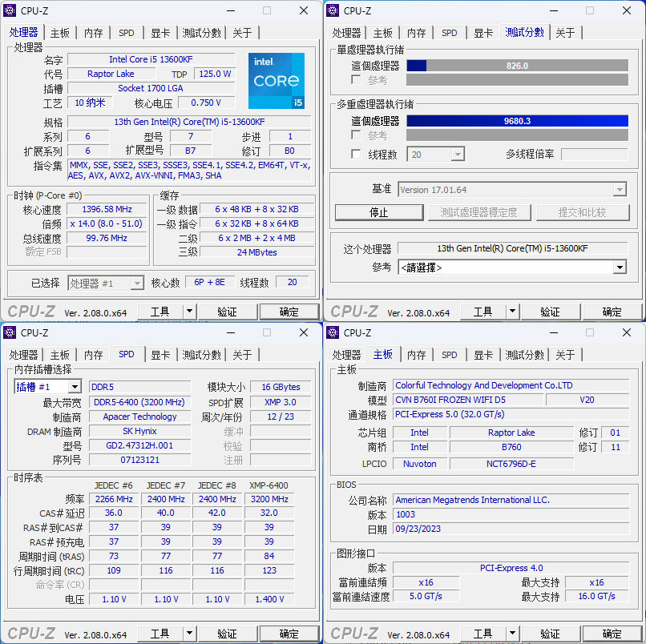Click memory max bandwidth DDR5-6400 (3200 MHz)
Viewport: 646px width, 644px height.
139,402
